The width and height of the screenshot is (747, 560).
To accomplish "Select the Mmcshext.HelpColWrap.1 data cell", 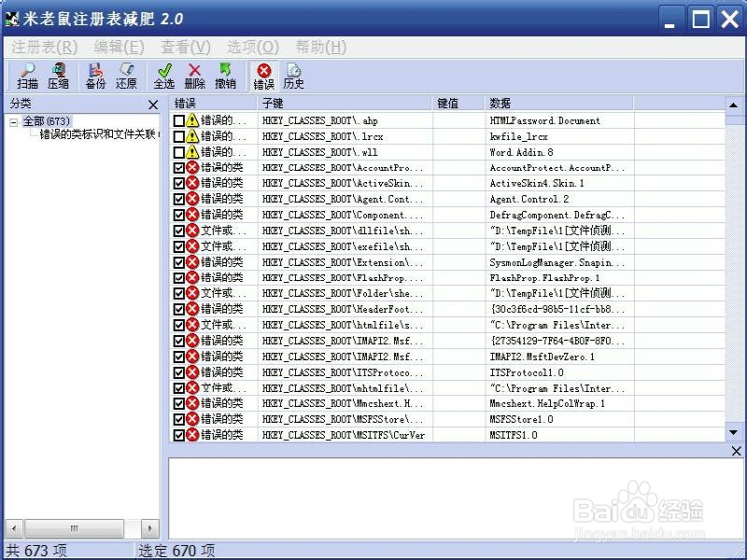I will (x=547, y=403).
